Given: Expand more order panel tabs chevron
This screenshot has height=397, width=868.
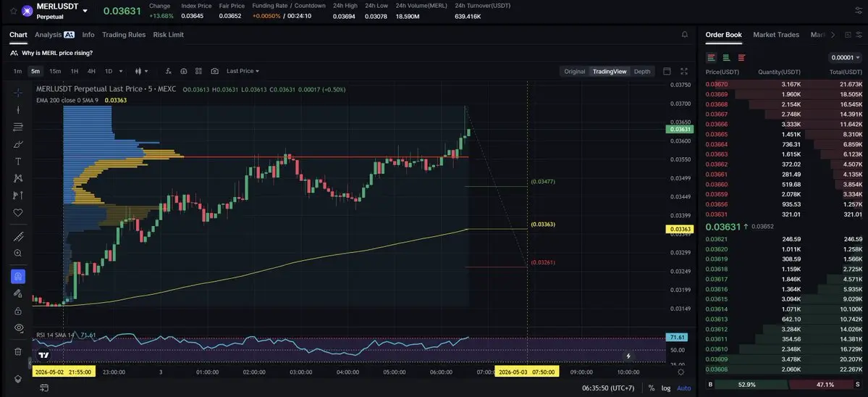Looking at the screenshot, I should click(833, 35).
